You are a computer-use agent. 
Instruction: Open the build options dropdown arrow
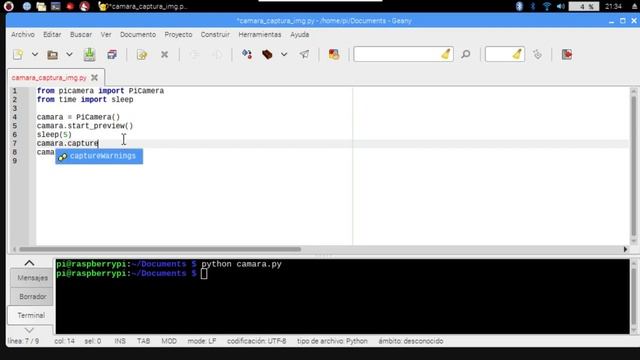[x=284, y=54]
